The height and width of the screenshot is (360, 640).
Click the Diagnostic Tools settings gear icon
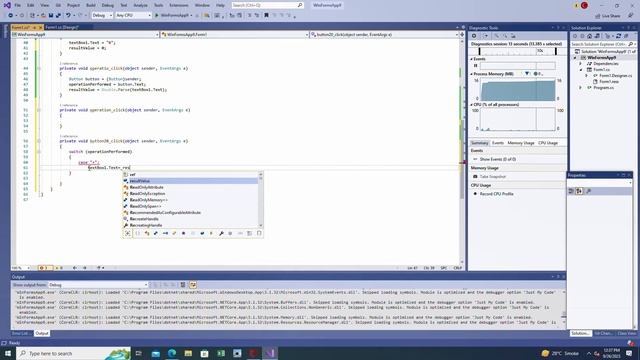point(474,36)
